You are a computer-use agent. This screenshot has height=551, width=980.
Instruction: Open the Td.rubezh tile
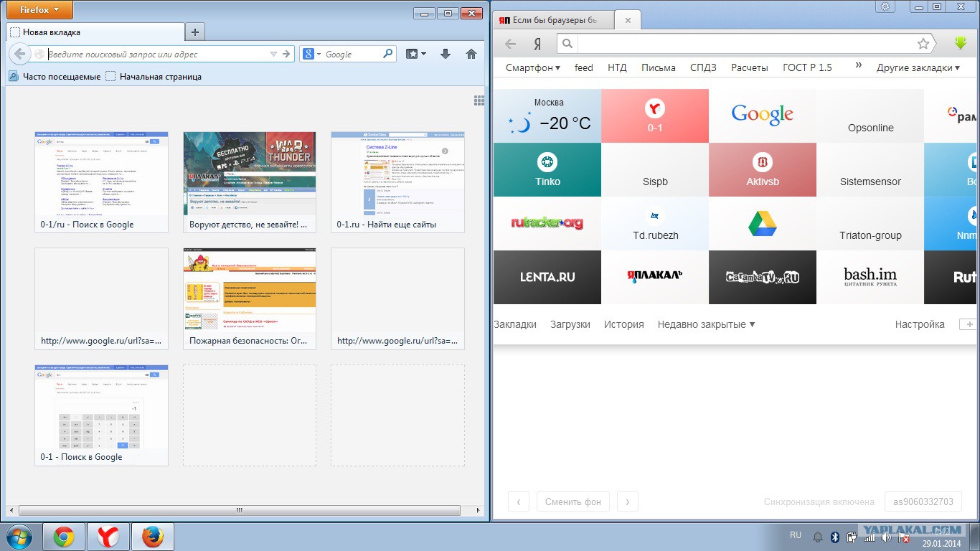(655, 224)
